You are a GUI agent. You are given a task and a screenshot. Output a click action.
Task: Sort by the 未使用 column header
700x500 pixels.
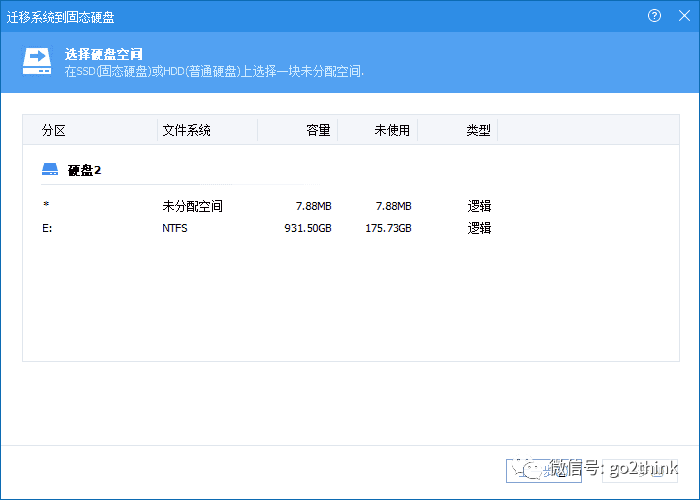(392, 130)
